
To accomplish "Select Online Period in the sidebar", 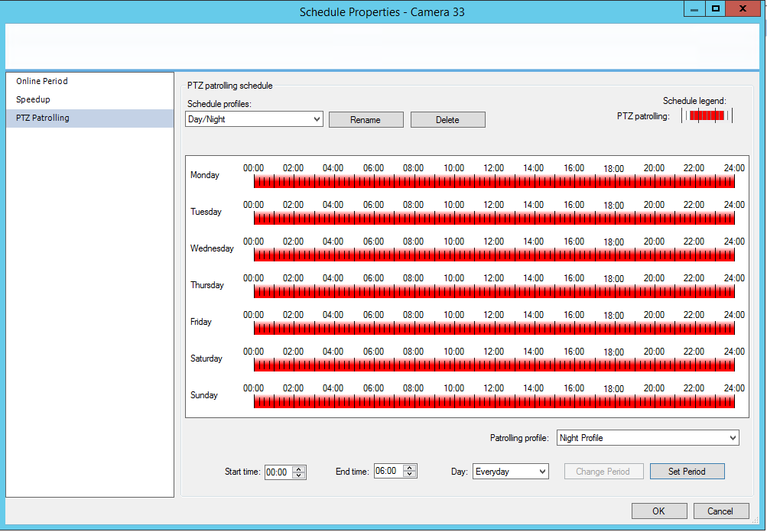I will (42, 81).
